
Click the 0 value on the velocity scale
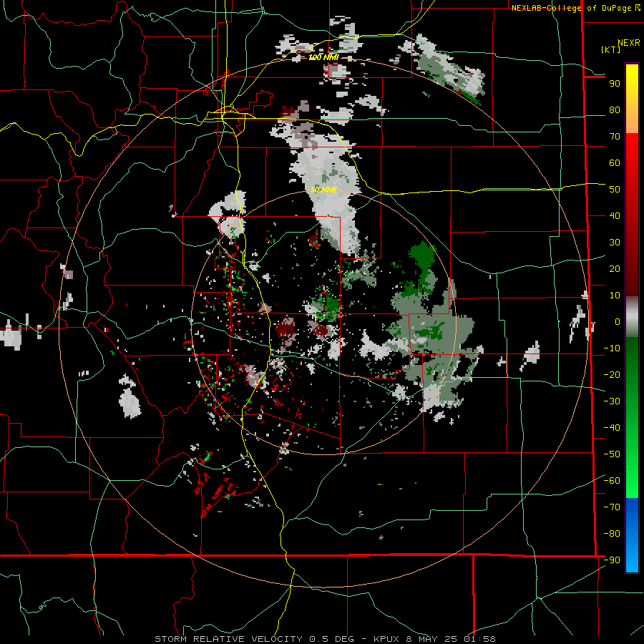click(x=618, y=322)
